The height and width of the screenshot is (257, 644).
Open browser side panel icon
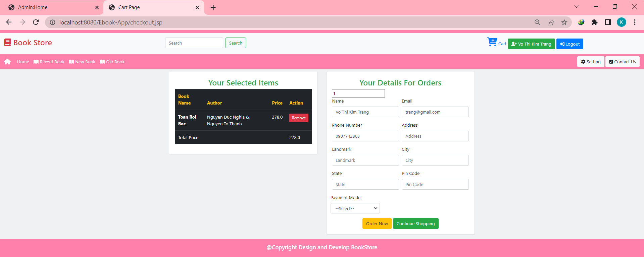click(608, 22)
